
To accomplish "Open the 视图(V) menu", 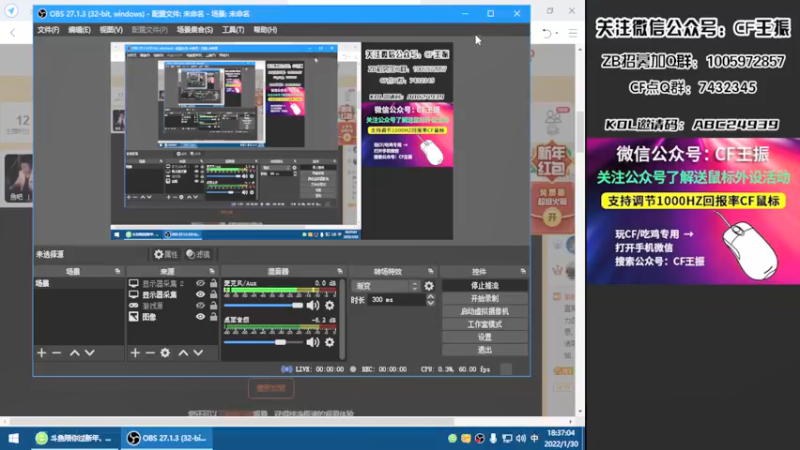I will tap(111, 30).
